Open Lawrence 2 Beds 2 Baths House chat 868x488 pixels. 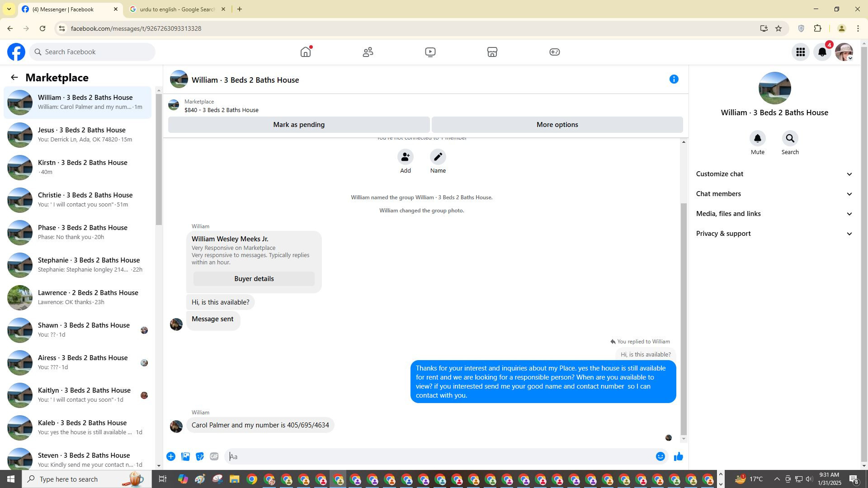(78, 298)
